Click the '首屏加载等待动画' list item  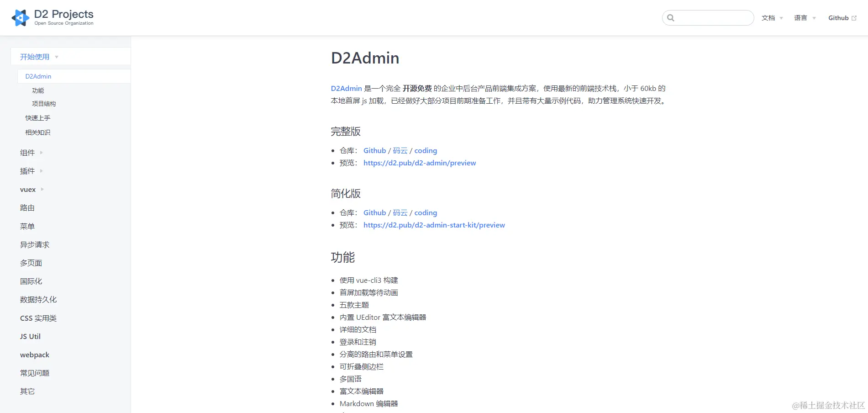pyautogui.click(x=368, y=292)
